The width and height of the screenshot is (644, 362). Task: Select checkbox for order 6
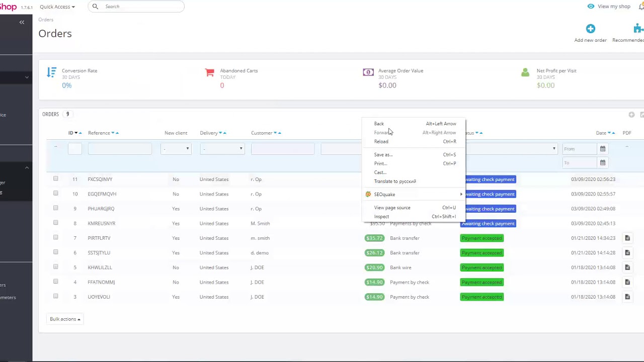click(x=56, y=252)
